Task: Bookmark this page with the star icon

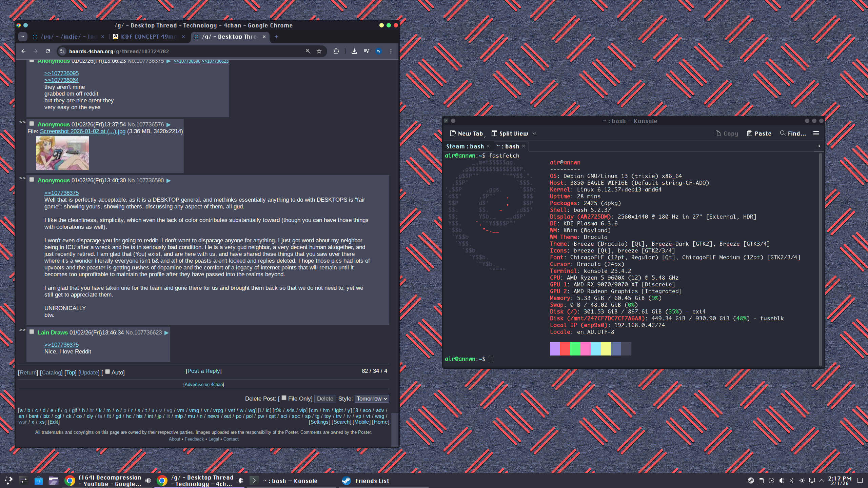Action: [319, 51]
